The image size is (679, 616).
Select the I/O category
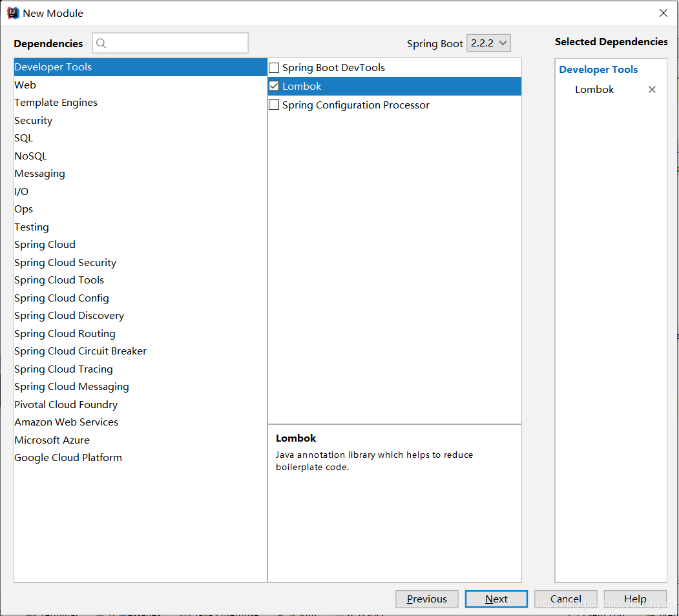pos(140,191)
